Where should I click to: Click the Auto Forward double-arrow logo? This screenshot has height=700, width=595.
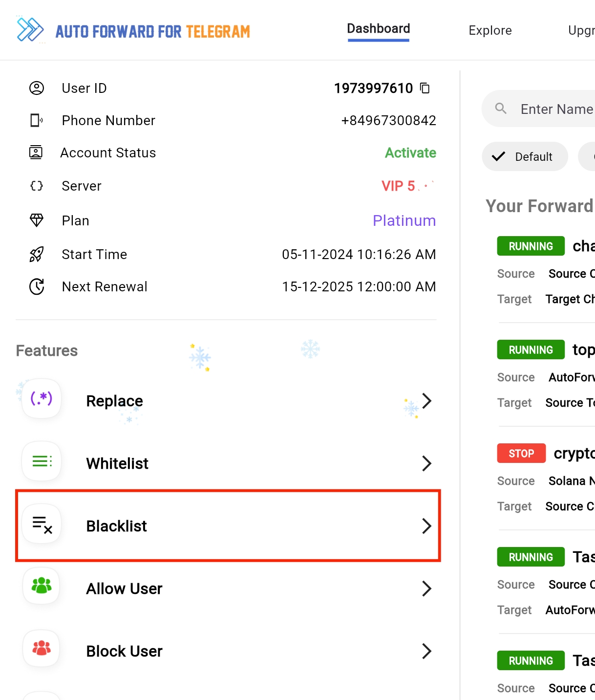point(30,30)
